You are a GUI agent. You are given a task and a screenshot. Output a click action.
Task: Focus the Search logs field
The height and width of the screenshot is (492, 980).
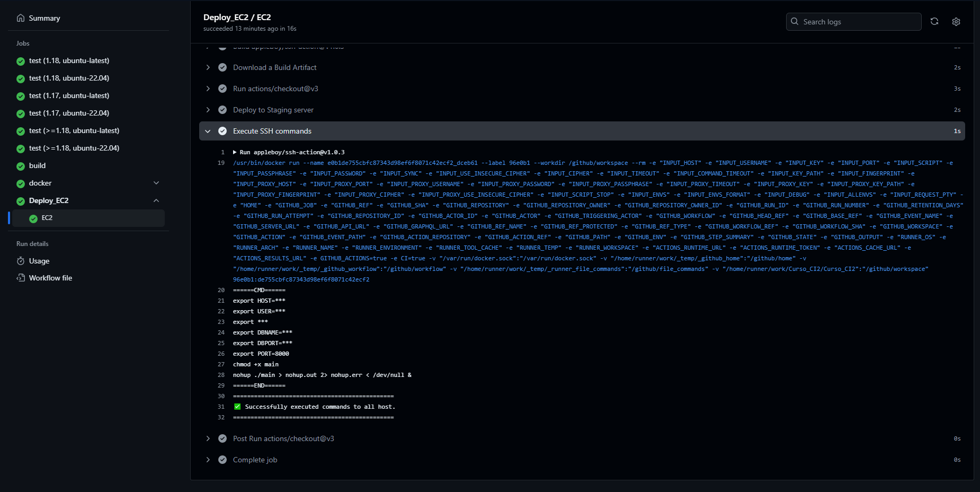tap(854, 22)
